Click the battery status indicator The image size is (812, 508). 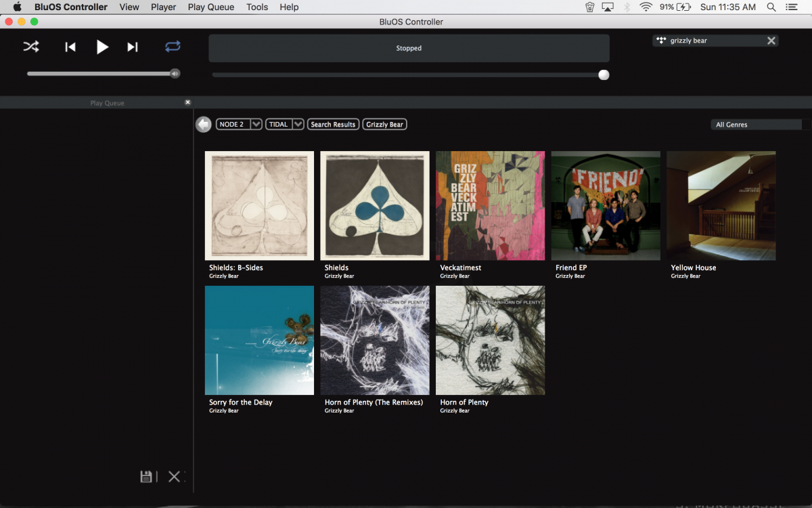[x=675, y=7]
